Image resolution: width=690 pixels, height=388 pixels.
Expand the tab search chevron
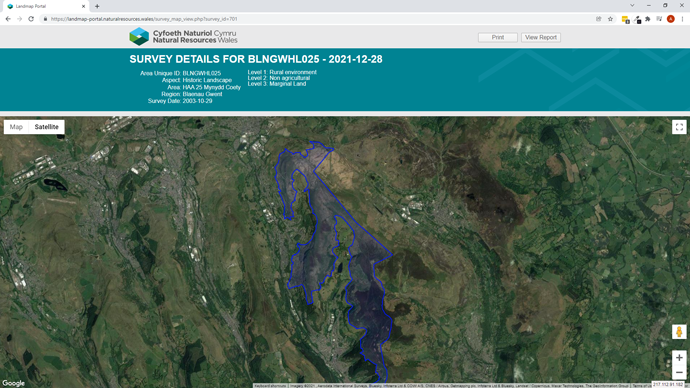tap(632, 6)
